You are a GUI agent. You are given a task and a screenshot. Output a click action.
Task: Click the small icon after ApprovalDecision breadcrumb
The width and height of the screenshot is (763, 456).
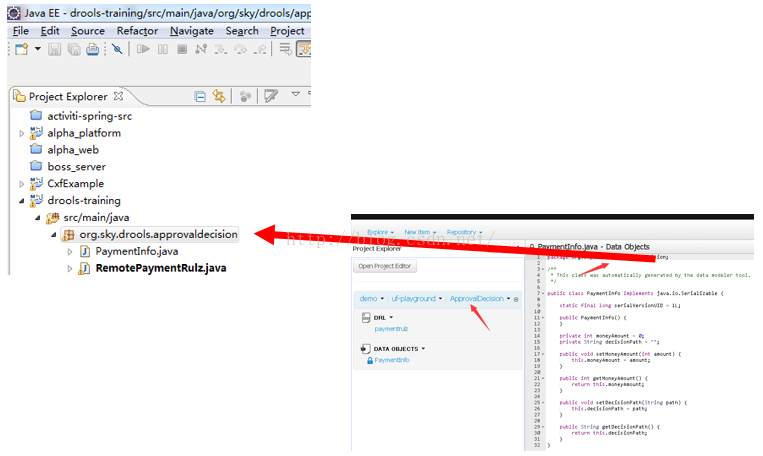516,299
